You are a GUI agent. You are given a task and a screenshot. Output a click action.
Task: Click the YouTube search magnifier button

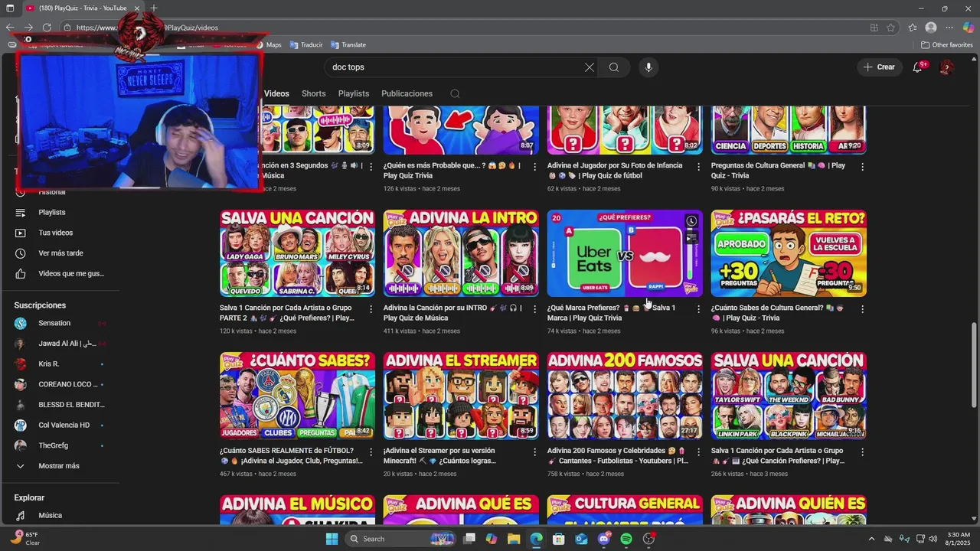tap(614, 67)
